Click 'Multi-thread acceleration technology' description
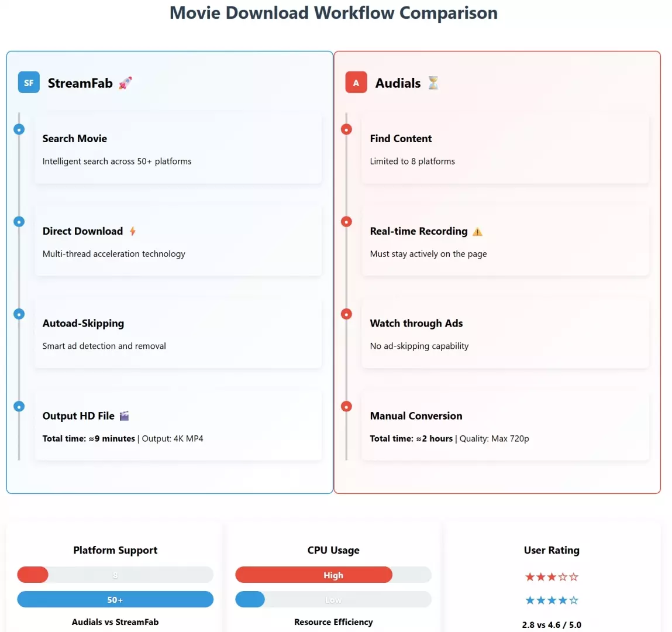This screenshot has width=672, height=632. [x=114, y=254]
